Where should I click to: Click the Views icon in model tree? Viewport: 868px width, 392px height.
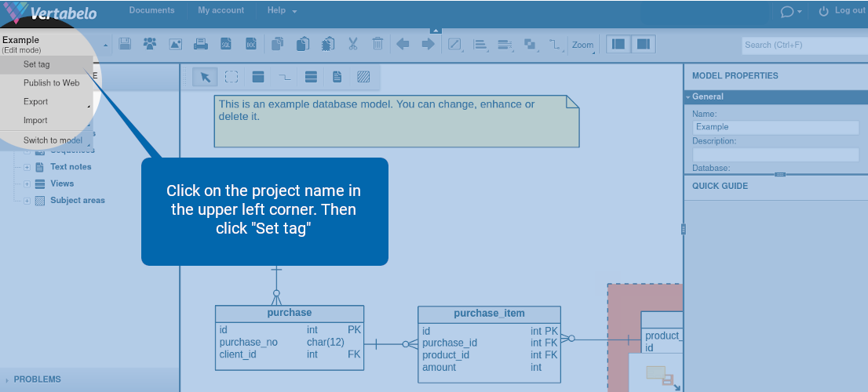pyautogui.click(x=40, y=183)
